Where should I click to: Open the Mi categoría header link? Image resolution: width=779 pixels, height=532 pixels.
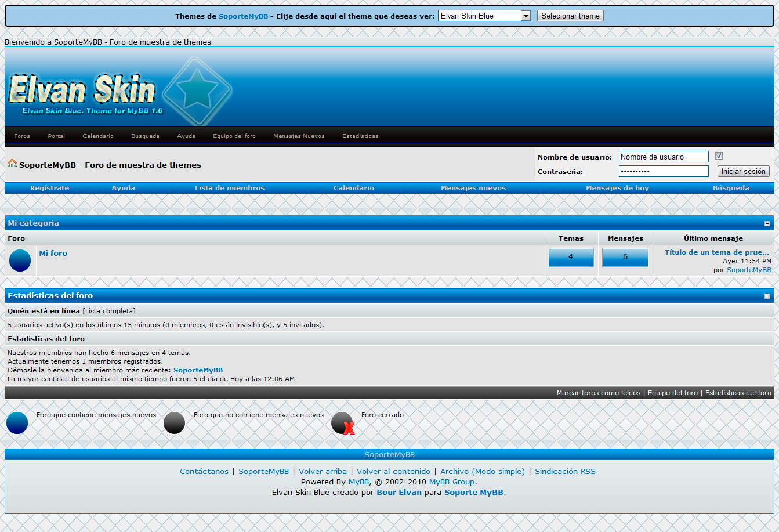34,223
